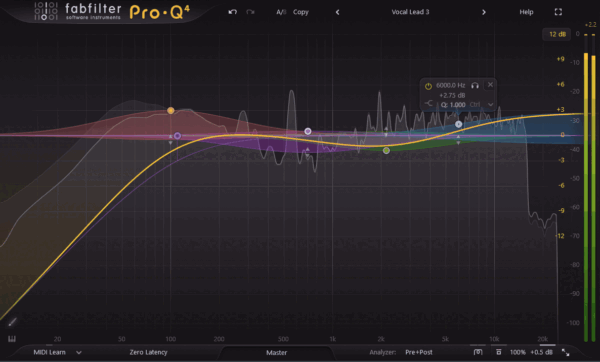Toggle the A/B state switch
The image size is (600, 362).
[x=281, y=12]
